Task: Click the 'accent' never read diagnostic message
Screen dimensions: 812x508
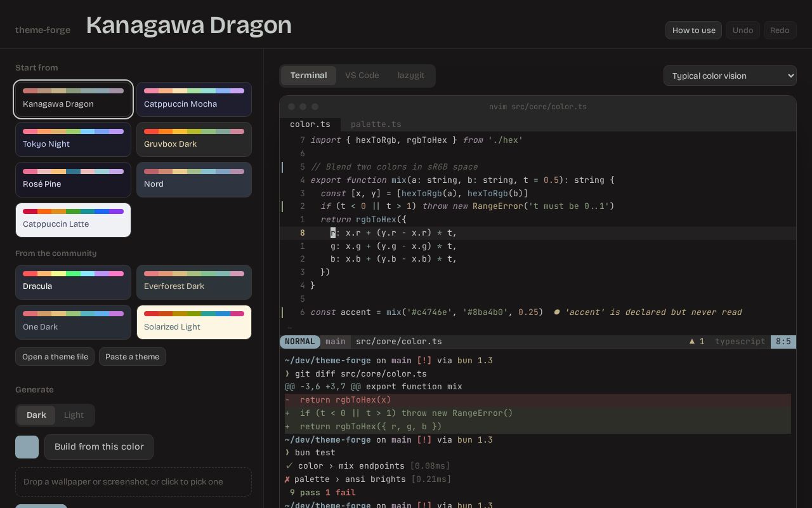Action: [x=648, y=312]
